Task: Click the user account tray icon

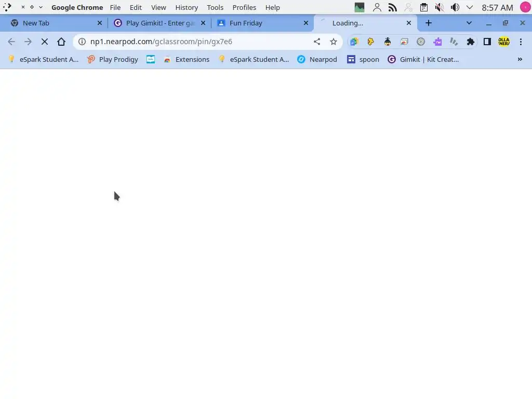Action: click(377, 7)
